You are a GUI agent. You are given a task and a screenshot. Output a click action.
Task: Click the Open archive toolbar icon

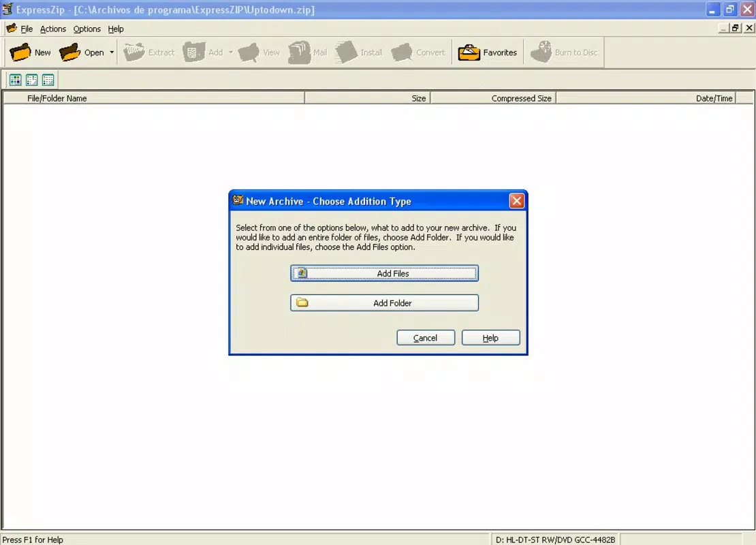coord(70,52)
